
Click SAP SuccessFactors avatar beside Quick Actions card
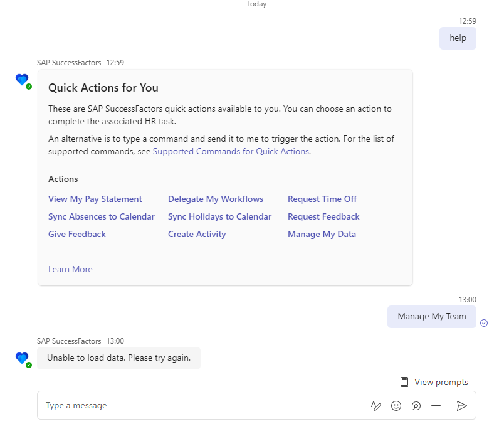[23, 81]
